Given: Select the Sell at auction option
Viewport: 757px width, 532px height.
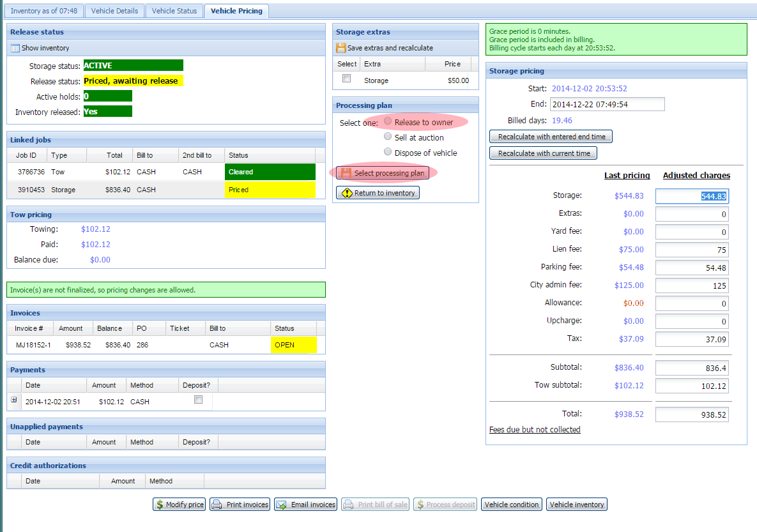Looking at the screenshot, I should pyautogui.click(x=388, y=137).
